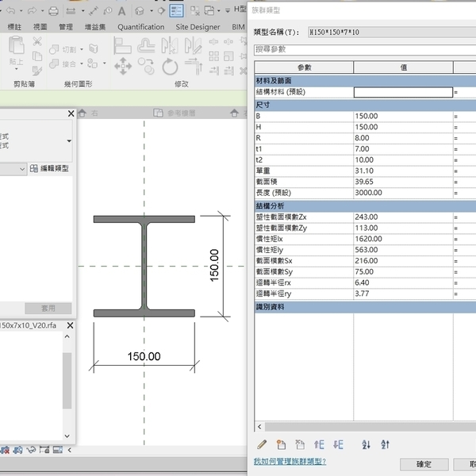The image size is (476, 476).
Task: Open the 切割 geometry dropdown
Action: point(83,49)
